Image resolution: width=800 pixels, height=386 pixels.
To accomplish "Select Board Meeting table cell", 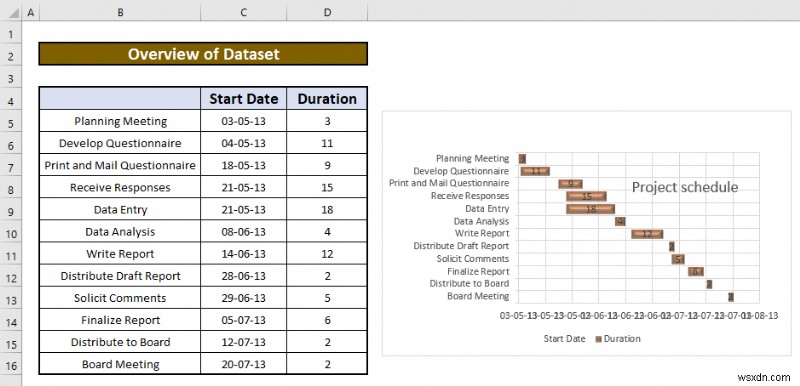I will pos(120,364).
